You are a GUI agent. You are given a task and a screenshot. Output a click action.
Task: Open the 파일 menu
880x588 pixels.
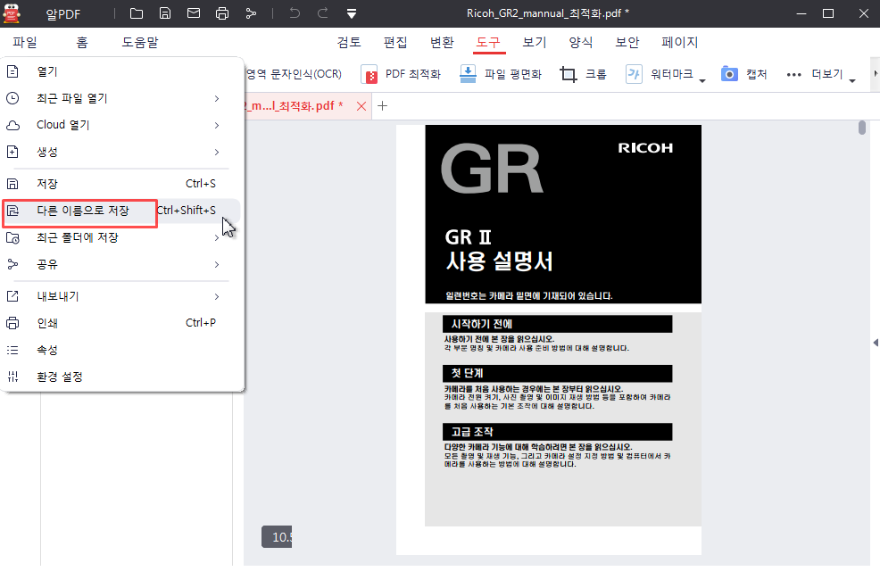click(x=25, y=42)
